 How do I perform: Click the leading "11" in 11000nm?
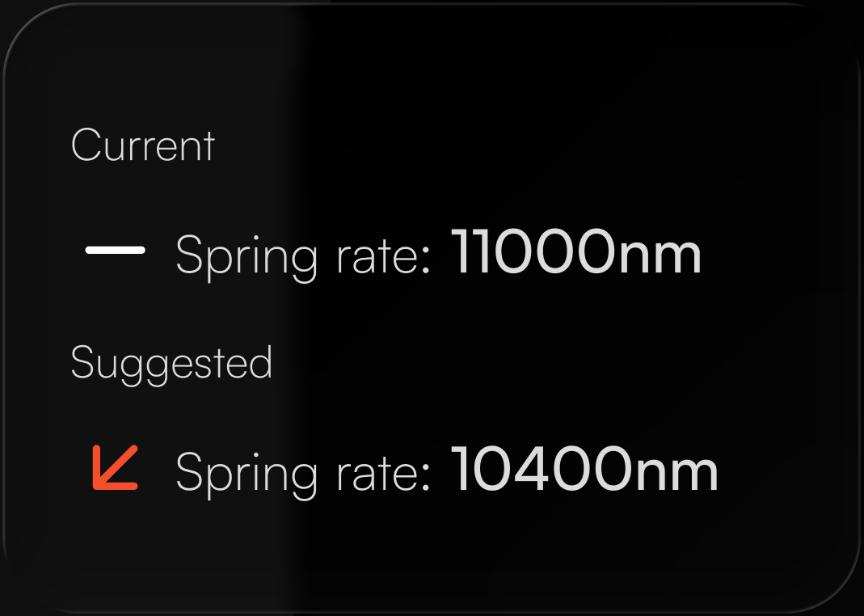(469, 252)
